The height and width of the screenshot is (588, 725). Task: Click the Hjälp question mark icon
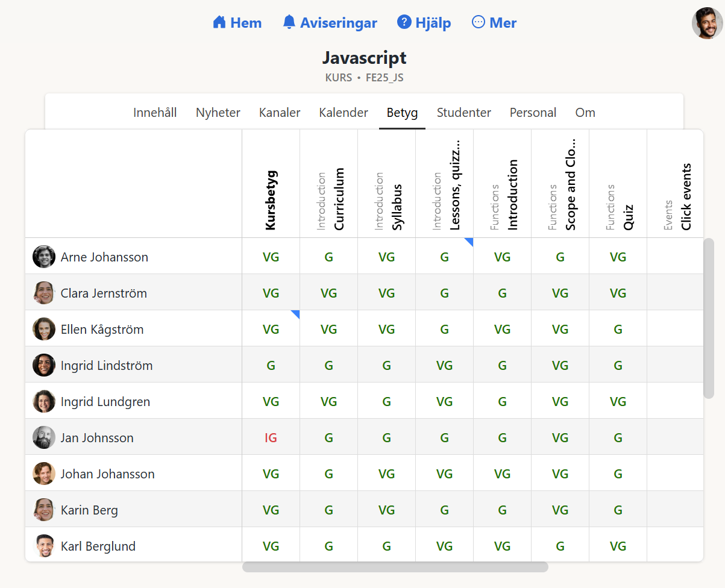(404, 22)
